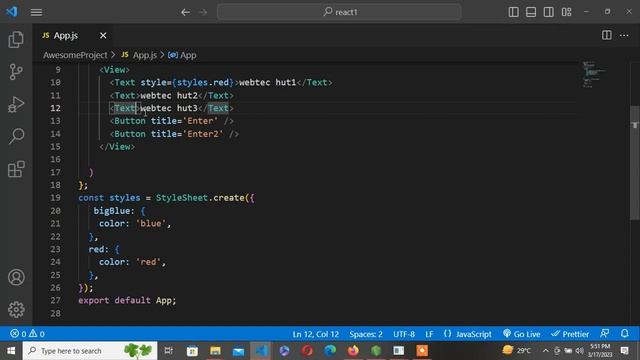Screen dimensions: 640x360
Task: Open the Run and Debug view
Action: coord(16,104)
